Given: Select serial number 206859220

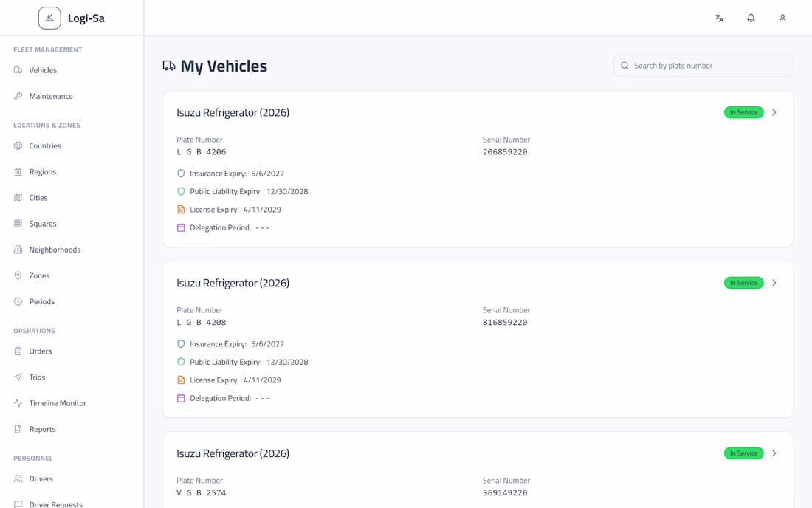Looking at the screenshot, I should click(505, 151).
